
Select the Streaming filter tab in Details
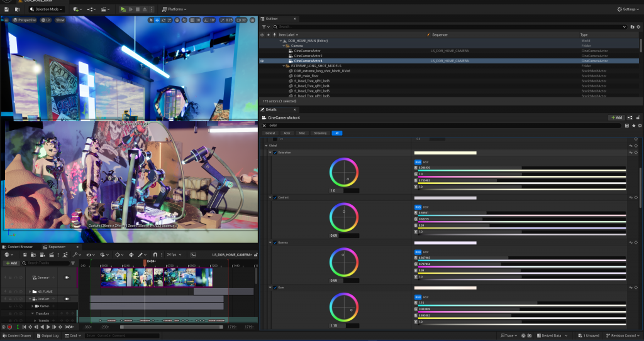coord(320,133)
